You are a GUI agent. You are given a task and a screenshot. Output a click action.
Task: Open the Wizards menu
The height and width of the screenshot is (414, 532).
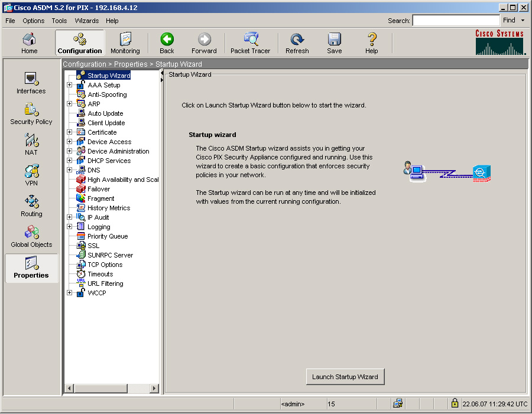(86, 21)
